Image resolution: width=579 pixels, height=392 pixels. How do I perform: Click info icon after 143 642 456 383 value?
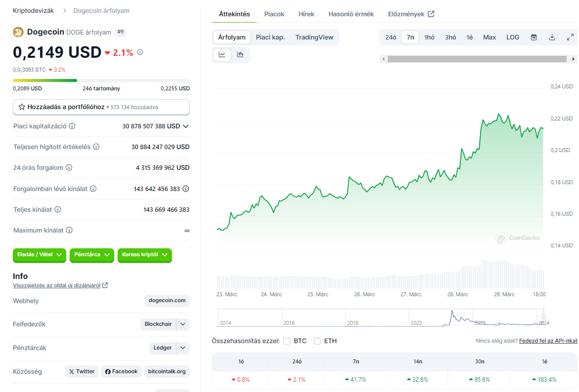[x=186, y=189]
